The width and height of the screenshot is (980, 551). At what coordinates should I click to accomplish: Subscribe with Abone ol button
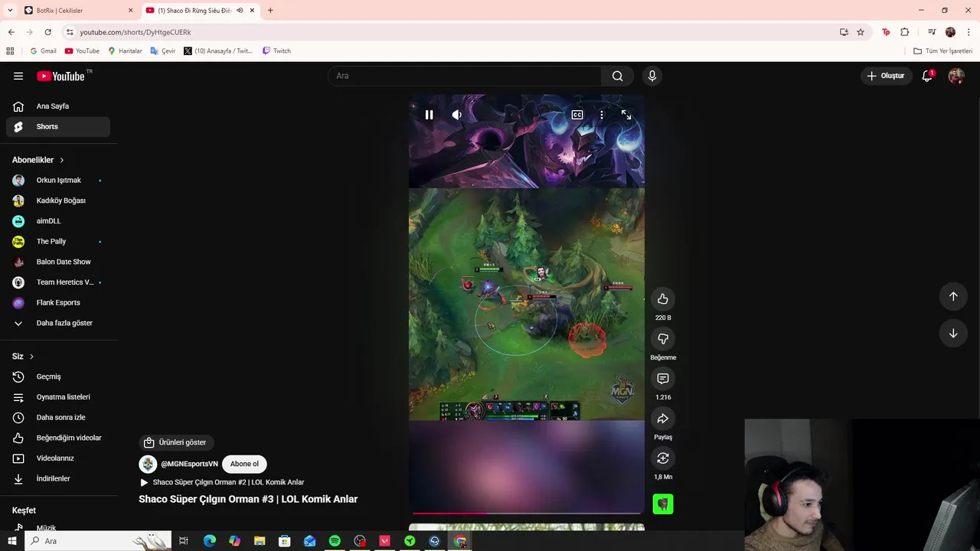coord(244,464)
